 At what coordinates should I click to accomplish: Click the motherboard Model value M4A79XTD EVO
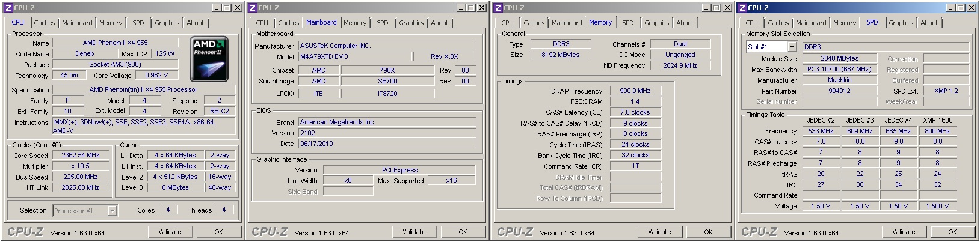[x=355, y=56]
